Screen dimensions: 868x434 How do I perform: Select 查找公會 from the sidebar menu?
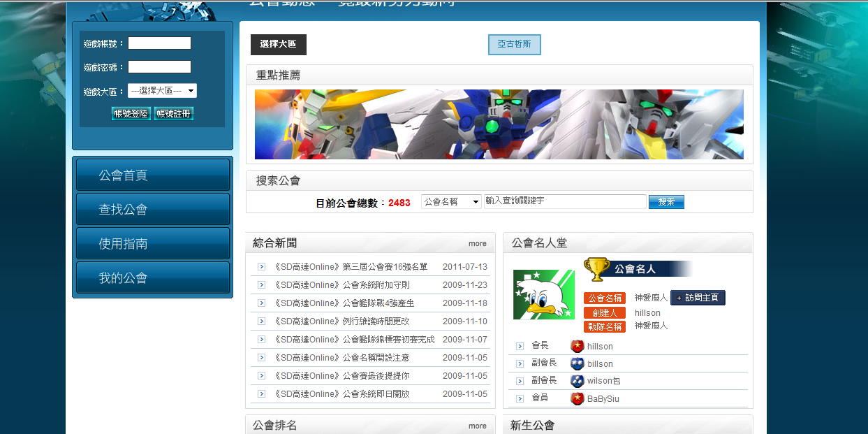pyautogui.click(x=152, y=210)
